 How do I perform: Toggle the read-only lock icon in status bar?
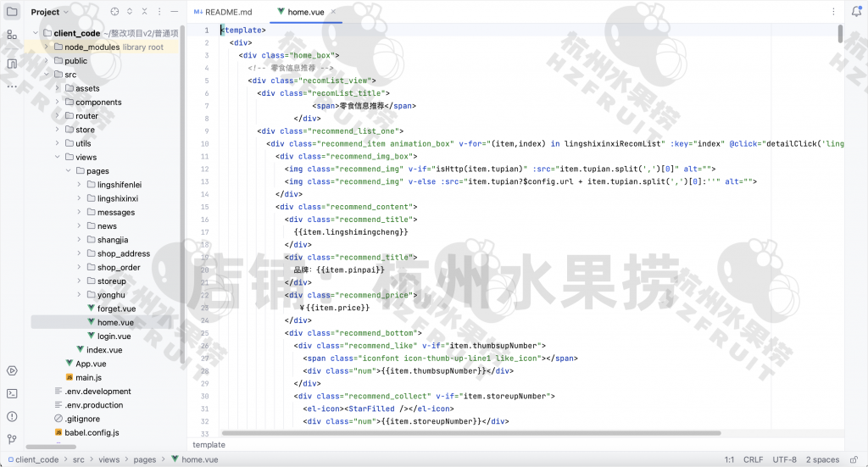(x=854, y=459)
